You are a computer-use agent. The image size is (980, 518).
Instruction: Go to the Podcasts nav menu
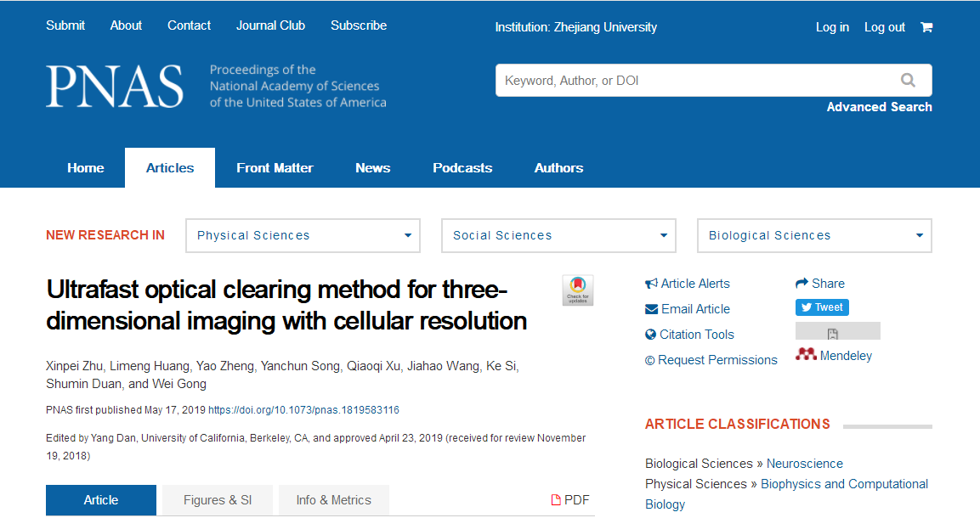[x=462, y=168]
